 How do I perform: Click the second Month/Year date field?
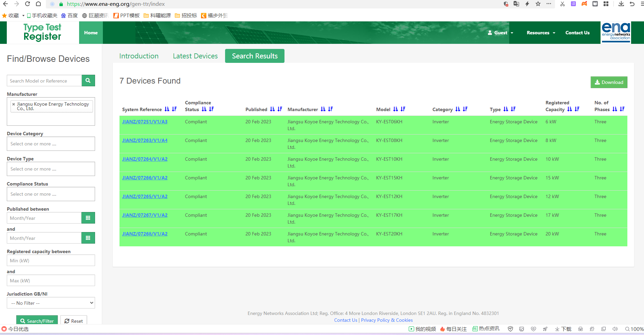tap(44, 238)
